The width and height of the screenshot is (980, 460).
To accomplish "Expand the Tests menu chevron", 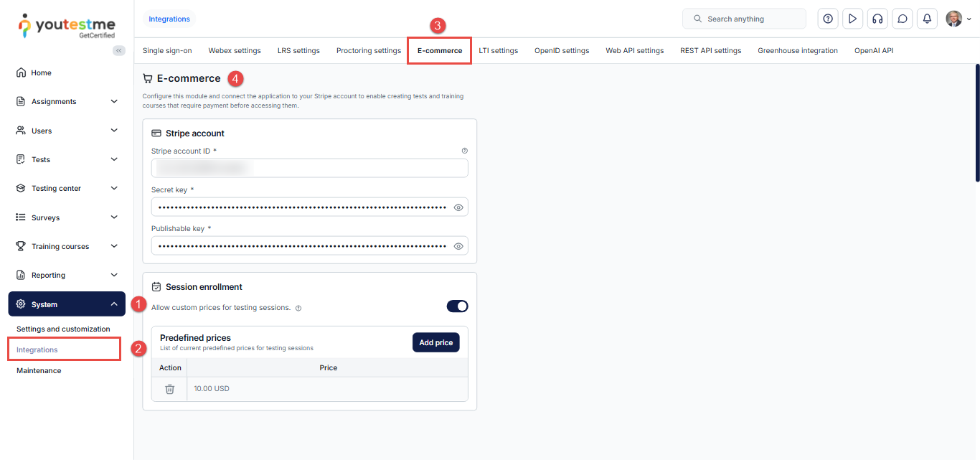I will (x=114, y=159).
